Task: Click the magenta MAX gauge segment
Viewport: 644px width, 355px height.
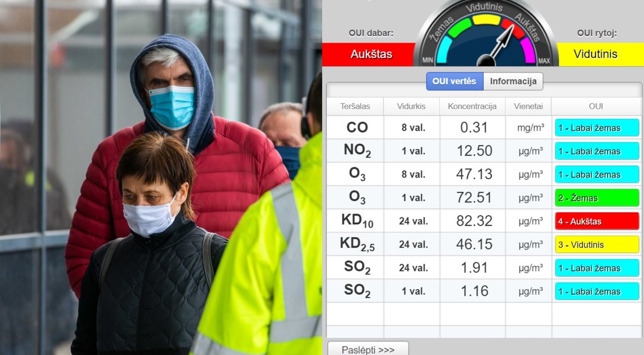Action: [x=528, y=50]
